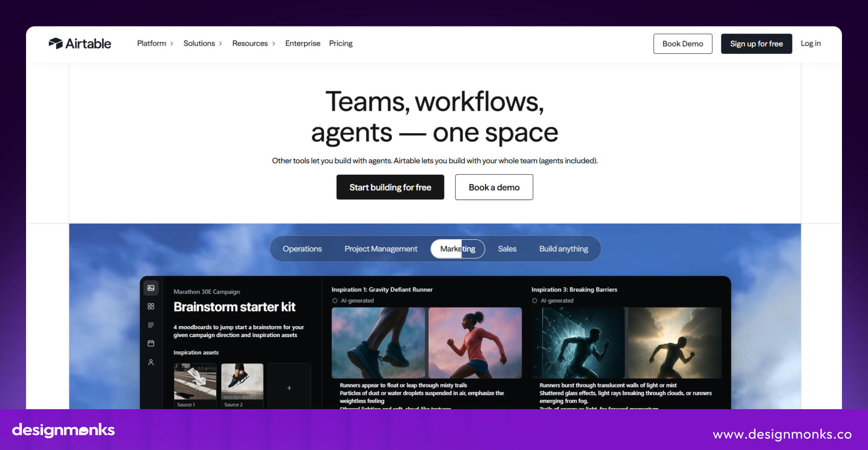This screenshot has width=868, height=450.
Task: Open the Enterprise page
Action: [x=302, y=43]
